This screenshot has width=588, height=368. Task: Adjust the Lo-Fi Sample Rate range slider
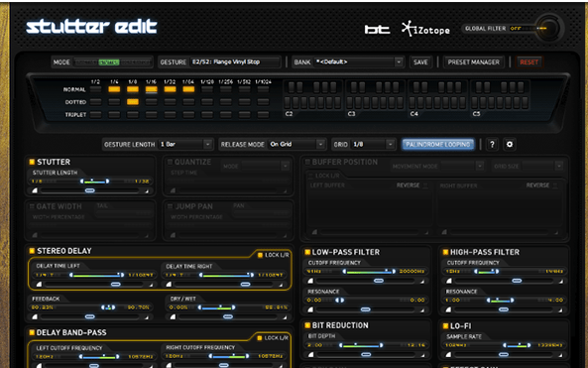517,345
